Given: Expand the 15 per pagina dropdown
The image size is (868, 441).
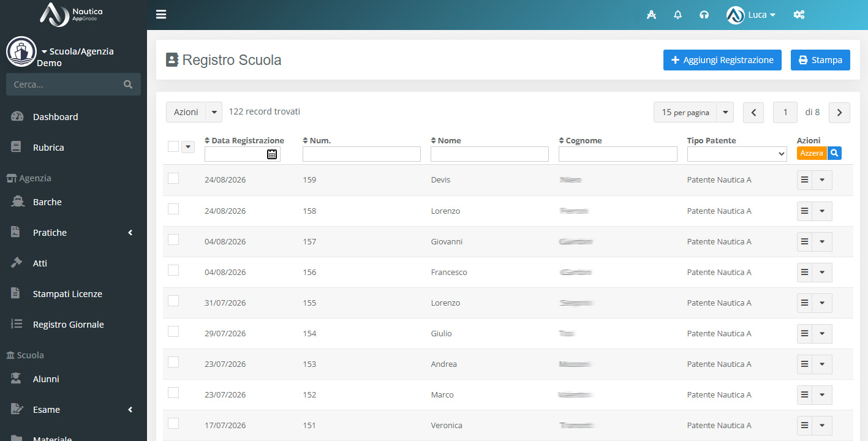Looking at the screenshot, I should click(x=725, y=113).
